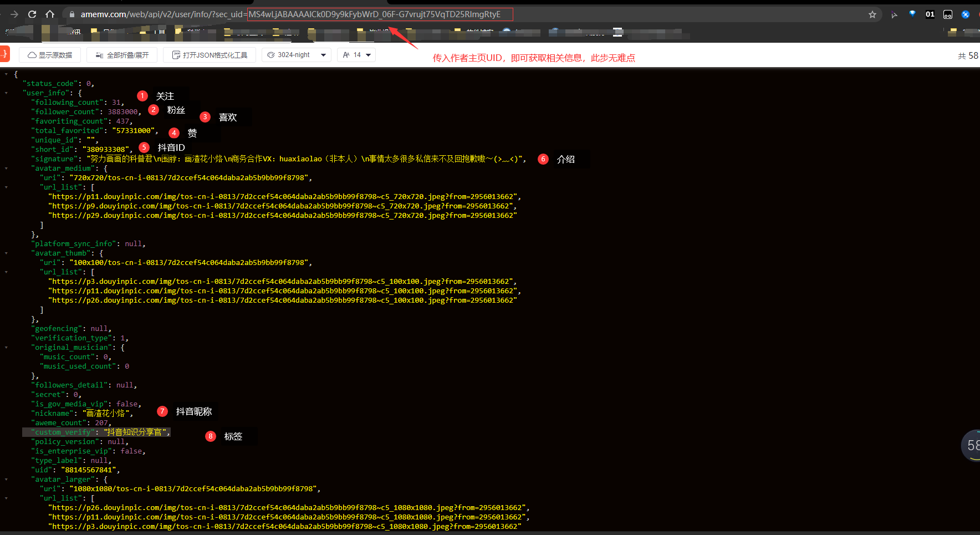Screen dimensions: 980x535
Task: Click the favoriting_count value 437
Action: pos(122,121)
